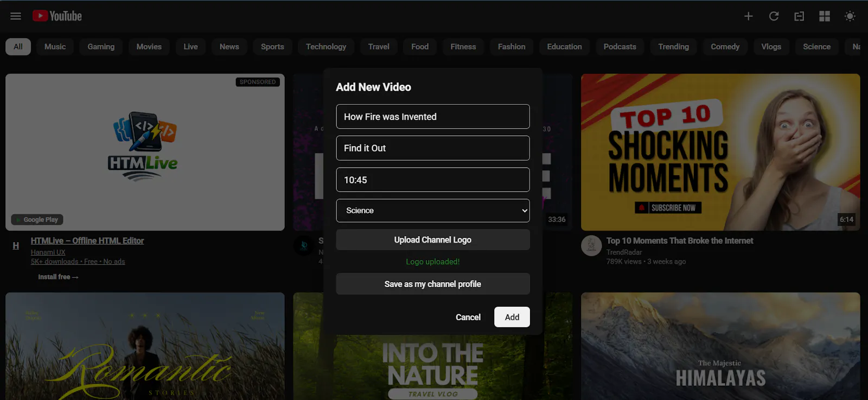Open the hamburger menu
Screen dimensions: 868x400
[16, 16]
